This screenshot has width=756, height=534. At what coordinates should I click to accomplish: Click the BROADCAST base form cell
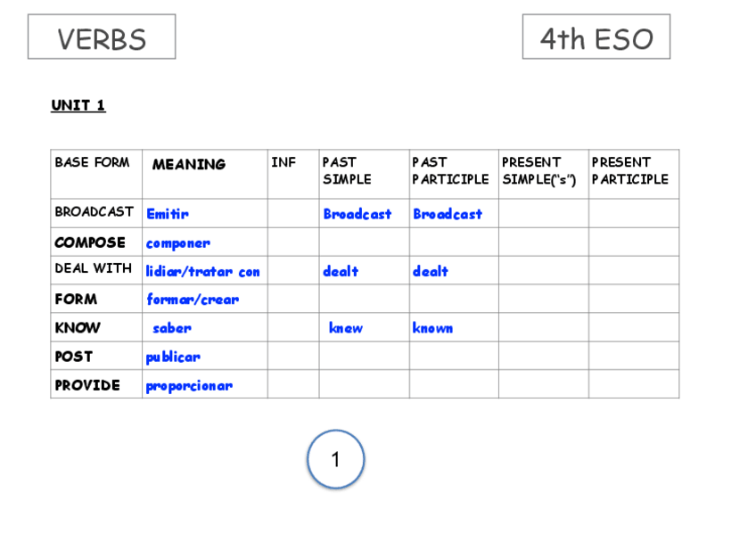click(x=94, y=212)
